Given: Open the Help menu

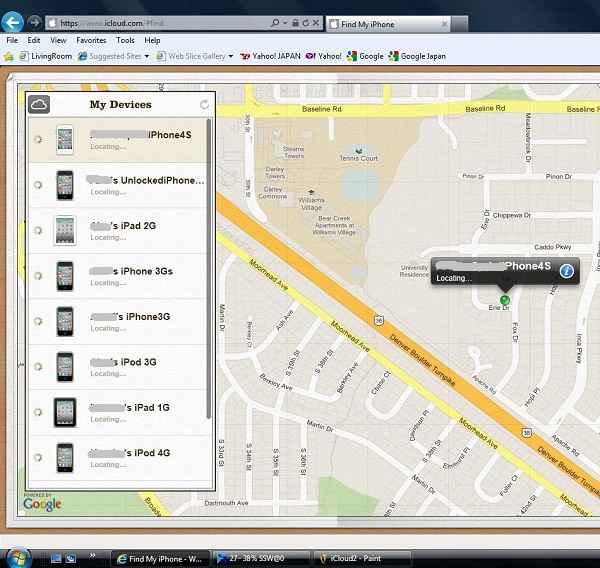Looking at the screenshot, I should pyautogui.click(x=152, y=40).
